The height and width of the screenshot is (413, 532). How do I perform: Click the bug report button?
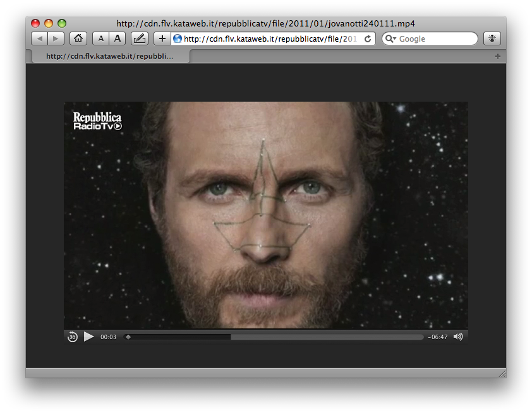492,39
